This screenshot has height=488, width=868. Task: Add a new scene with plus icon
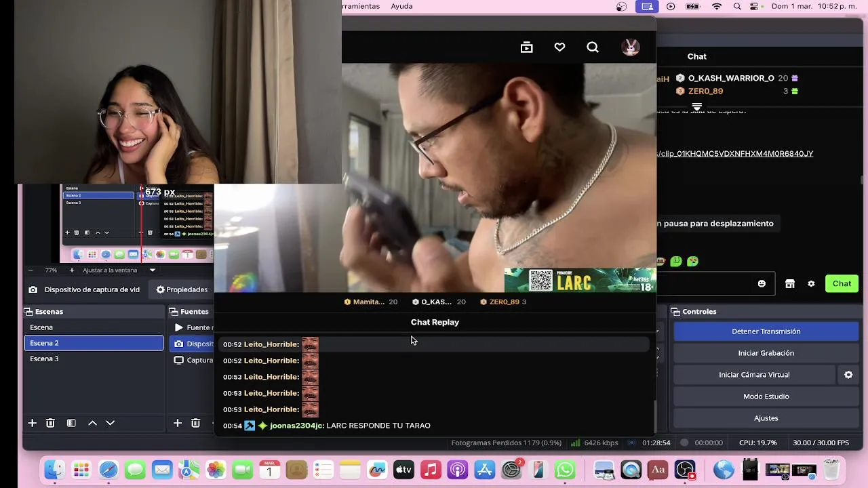point(32,423)
